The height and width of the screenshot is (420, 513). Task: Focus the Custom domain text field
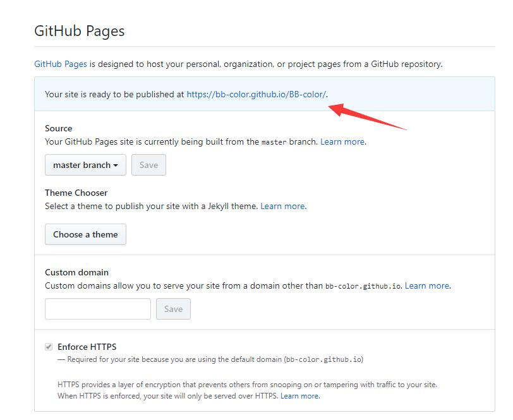tap(98, 309)
